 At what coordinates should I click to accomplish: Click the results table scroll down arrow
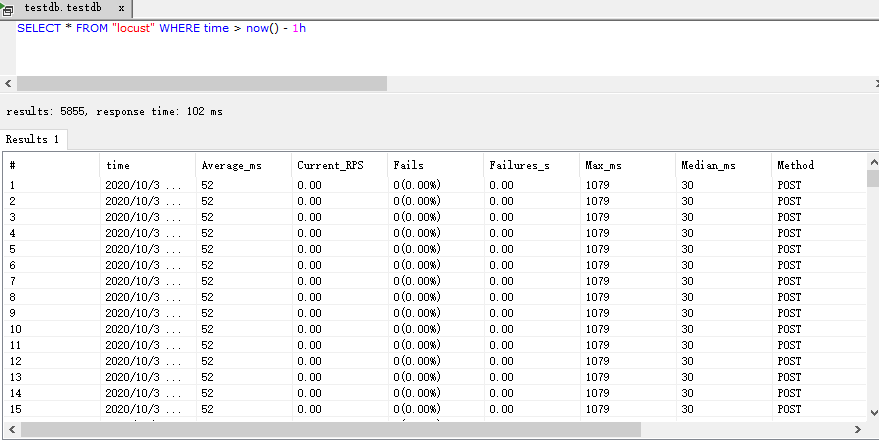tap(873, 412)
